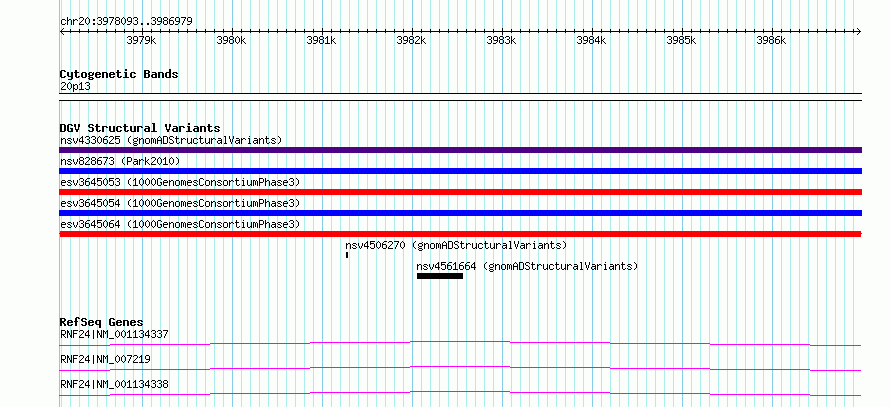This screenshot has width=890, height=407.
Task: Click the DGV Structural Variants track title
Action: coord(140,128)
